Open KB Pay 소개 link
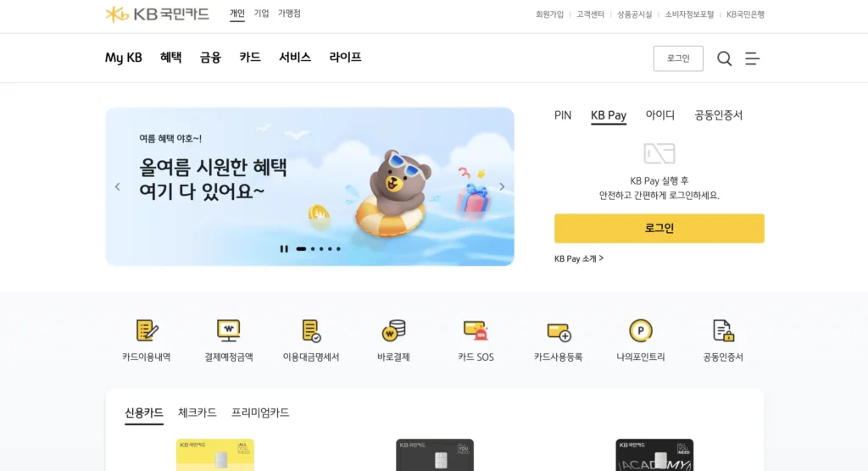868x471 pixels. tap(579, 258)
